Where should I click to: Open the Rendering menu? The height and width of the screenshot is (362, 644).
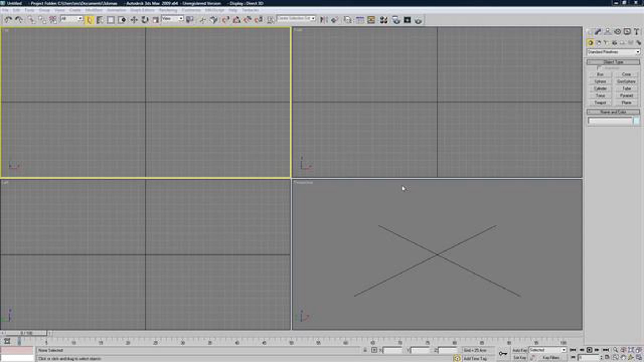(168, 10)
